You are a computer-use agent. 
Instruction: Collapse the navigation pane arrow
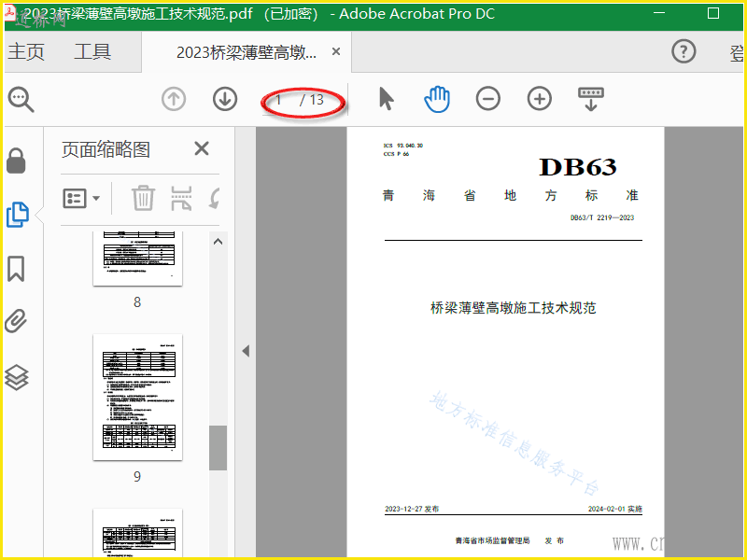point(246,351)
